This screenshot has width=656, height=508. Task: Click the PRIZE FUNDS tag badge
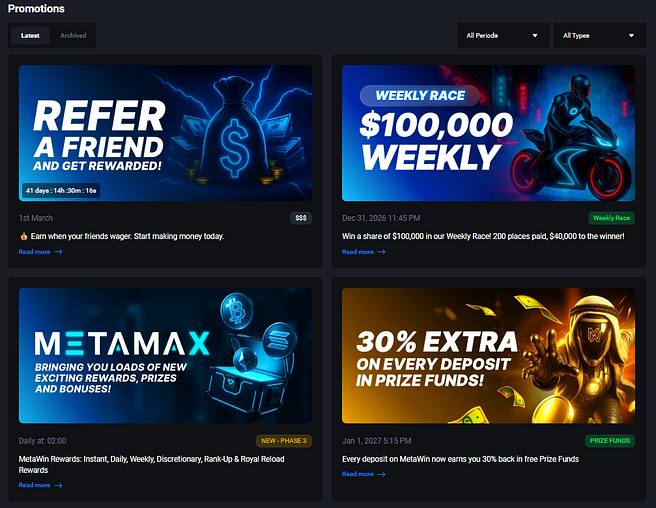(610, 441)
